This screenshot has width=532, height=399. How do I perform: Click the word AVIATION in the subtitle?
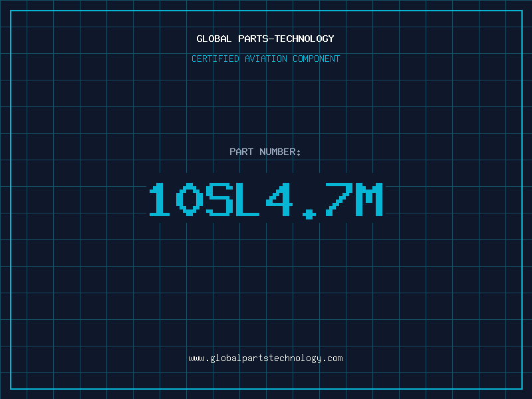(x=266, y=59)
